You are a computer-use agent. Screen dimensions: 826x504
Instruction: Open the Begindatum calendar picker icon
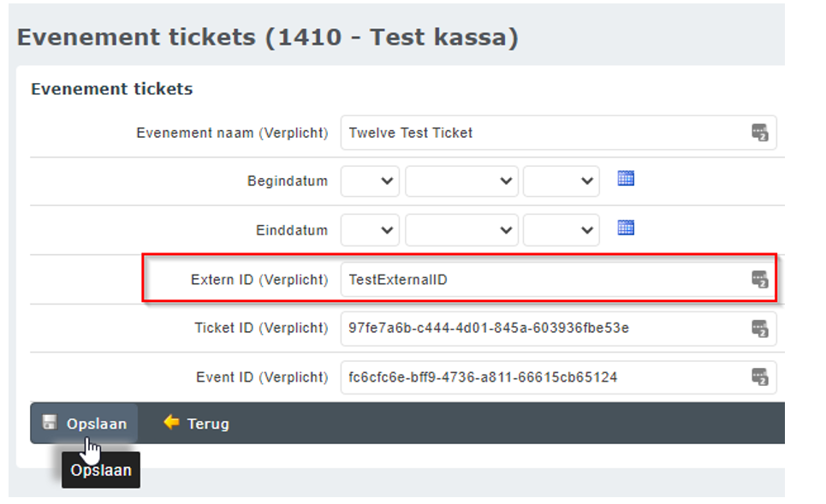626,180
